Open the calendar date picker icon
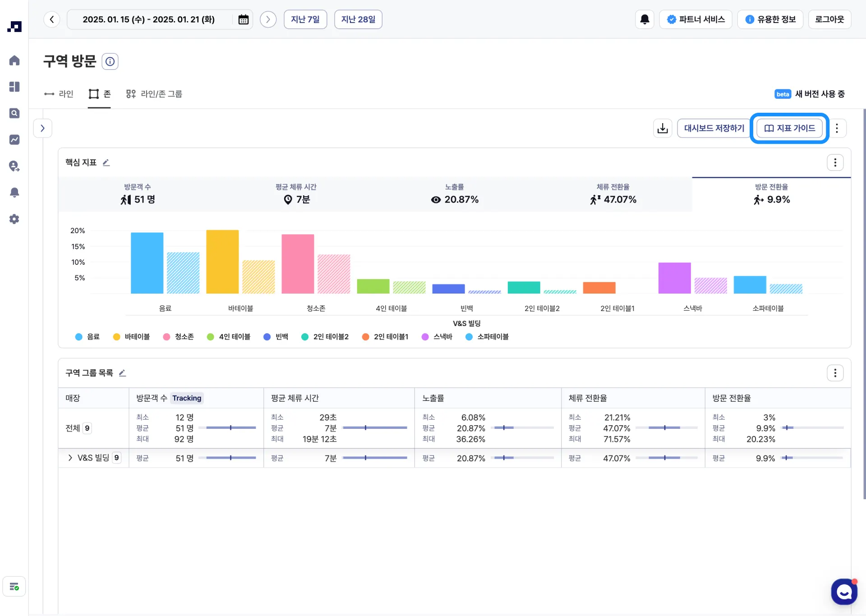866x616 pixels. tap(243, 19)
